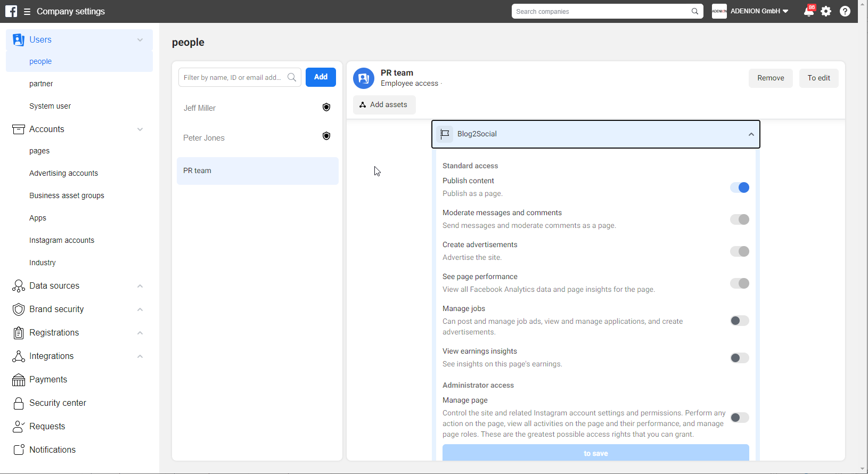This screenshot has width=868, height=474.
Task: Open the help question mark icon
Action: tap(845, 11)
